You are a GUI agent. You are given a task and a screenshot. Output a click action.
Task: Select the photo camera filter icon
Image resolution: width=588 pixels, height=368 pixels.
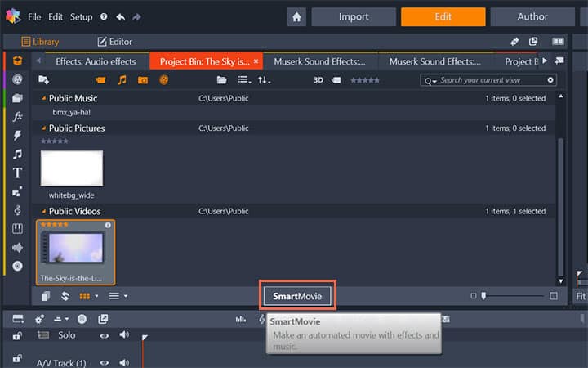click(x=143, y=80)
